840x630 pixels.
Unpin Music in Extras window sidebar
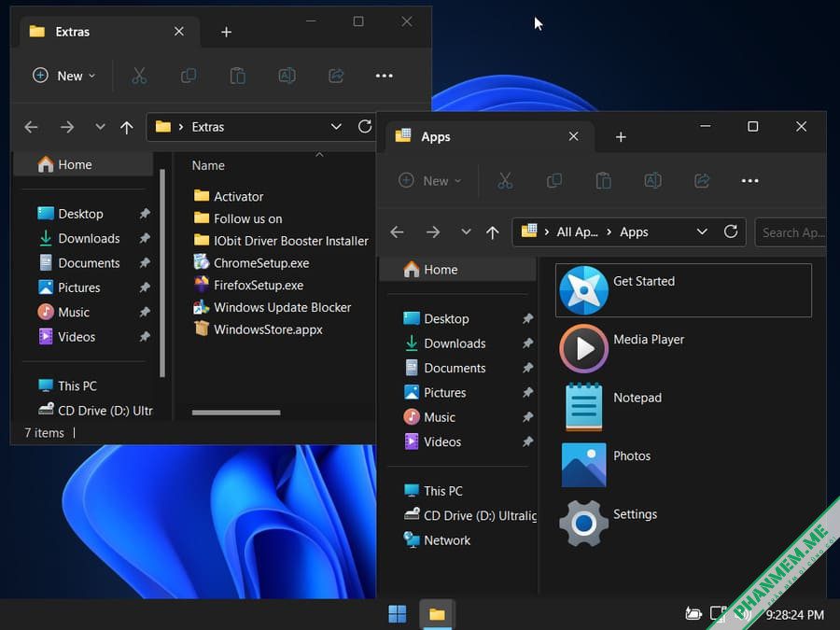[x=145, y=313]
